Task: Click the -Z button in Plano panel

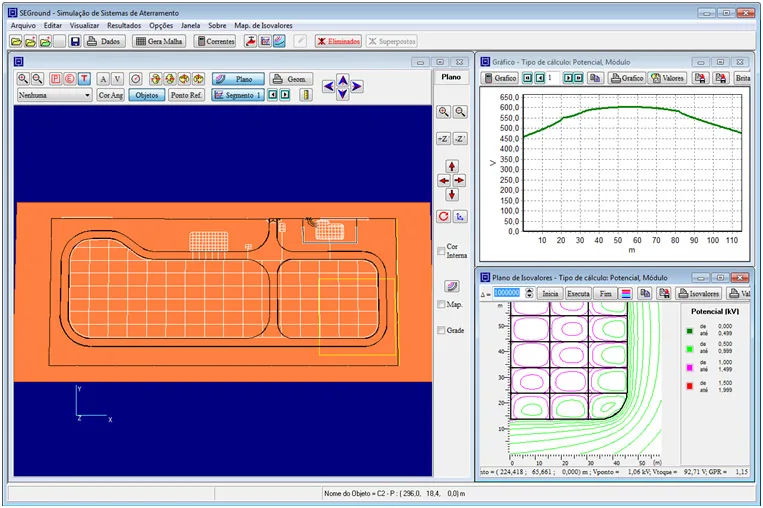Action: [460, 139]
